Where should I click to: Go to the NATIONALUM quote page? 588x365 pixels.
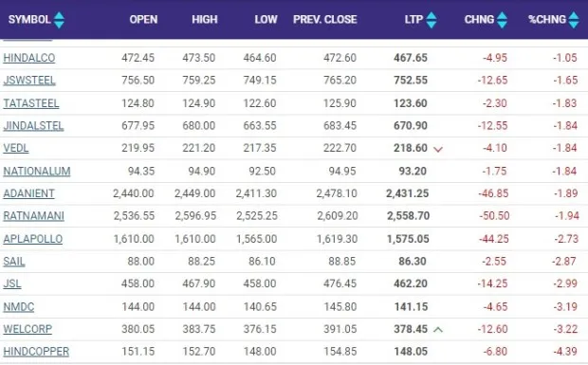(37, 172)
